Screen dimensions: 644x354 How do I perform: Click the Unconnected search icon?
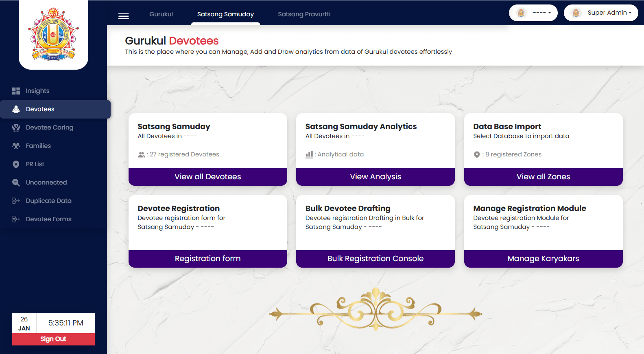click(16, 182)
